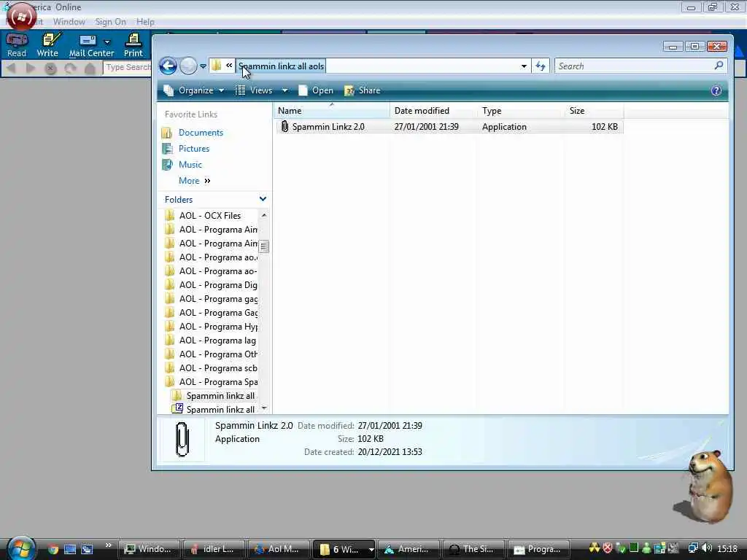
Task: Sort by the Type column header
Action: (521, 111)
